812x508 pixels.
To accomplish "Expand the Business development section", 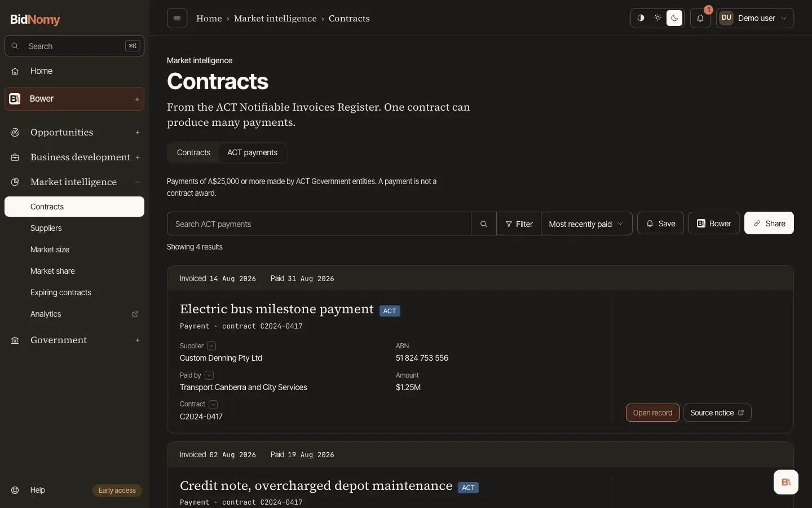I will click(x=138, y=157).
